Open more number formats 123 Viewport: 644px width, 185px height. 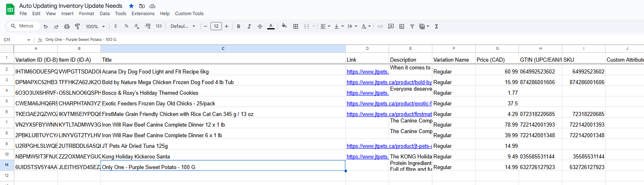coord(159,26)
